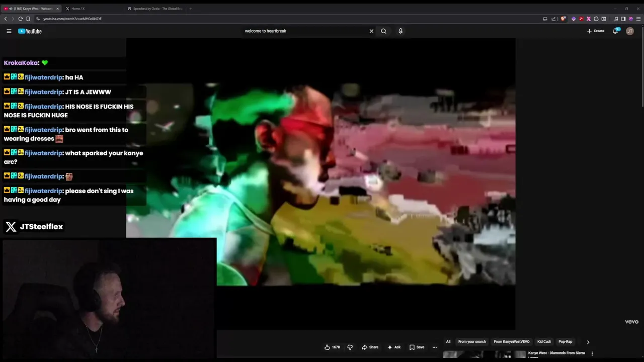This screenshot has width=644, height=362.
Task: Open the pink X extension icon
Action: click(x=589, y=19)
